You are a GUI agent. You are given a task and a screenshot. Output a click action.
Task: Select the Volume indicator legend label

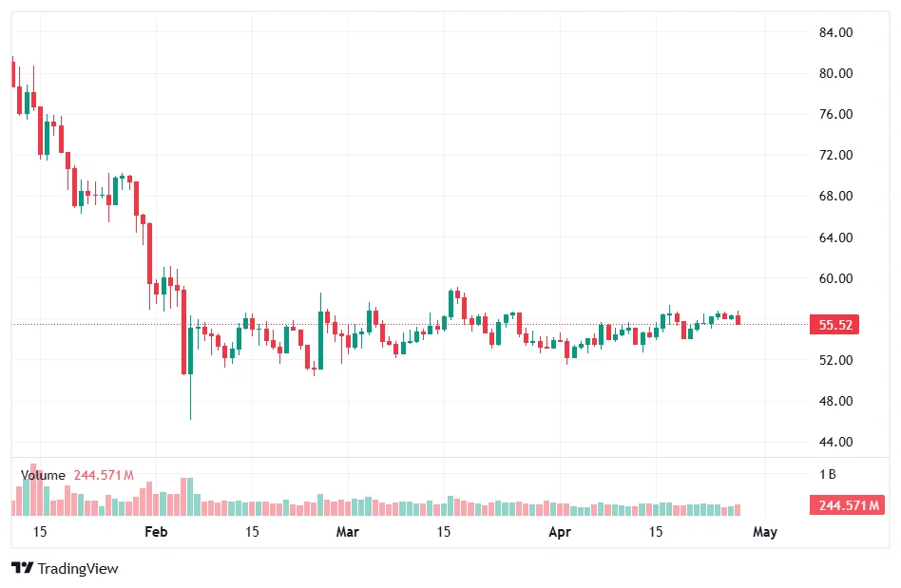(x=43, y=475)
